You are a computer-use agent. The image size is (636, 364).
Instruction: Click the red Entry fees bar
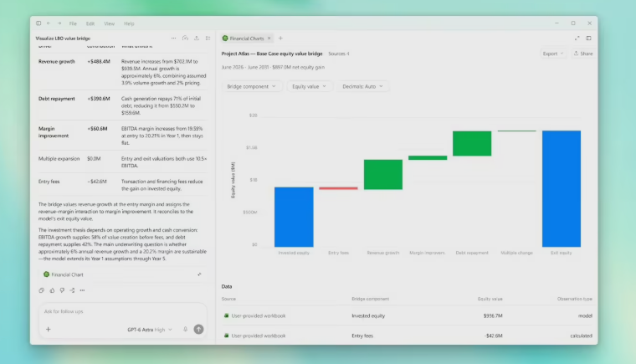[x=338, y=188]
